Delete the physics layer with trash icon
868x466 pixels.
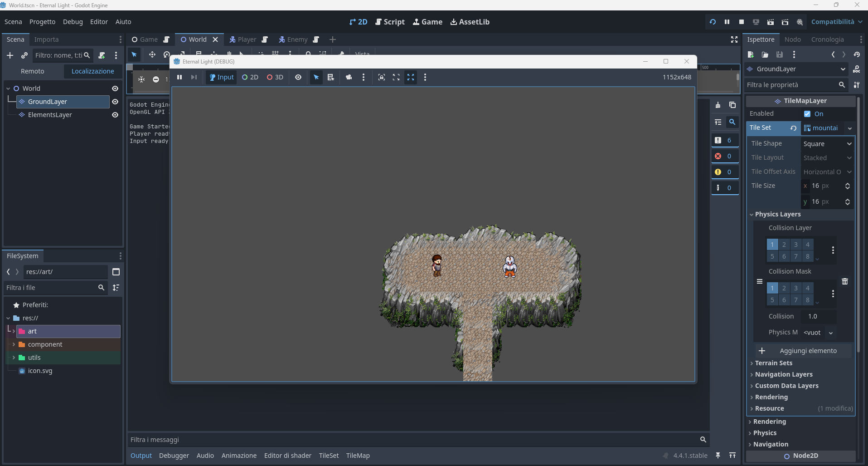(845, 281)
